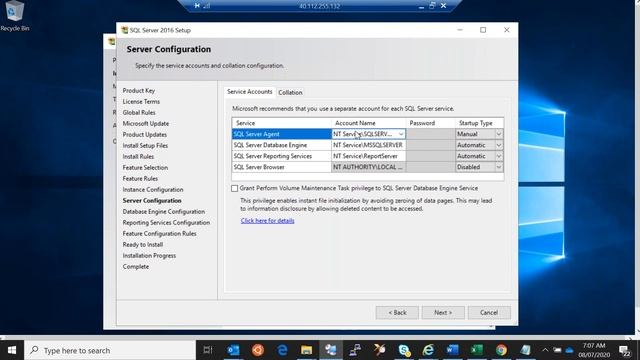The image size is (640, 360).
Task: Open SQL Server Agent account name dropdown
Action: tap(401, 134)
